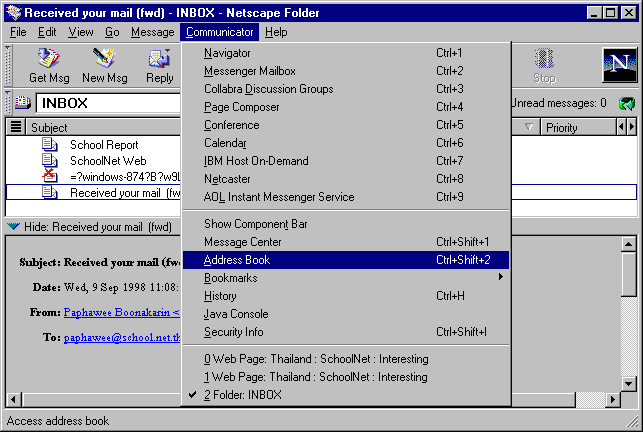Click the vertical scrollbar thumb in message pane
This screenshot has width=643, height=432.
[x=628, y=274]
